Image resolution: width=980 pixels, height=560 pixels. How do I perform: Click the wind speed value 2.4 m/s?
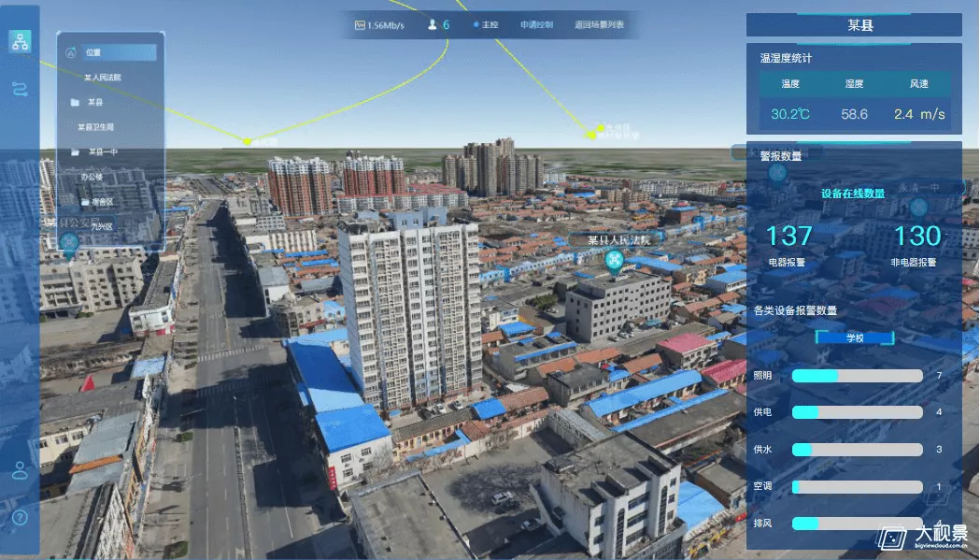[919, 114]
